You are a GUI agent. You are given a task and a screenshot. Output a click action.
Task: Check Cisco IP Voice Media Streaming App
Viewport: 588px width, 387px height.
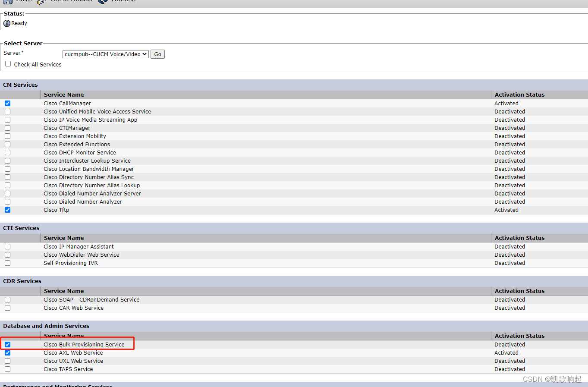point(7,120)
